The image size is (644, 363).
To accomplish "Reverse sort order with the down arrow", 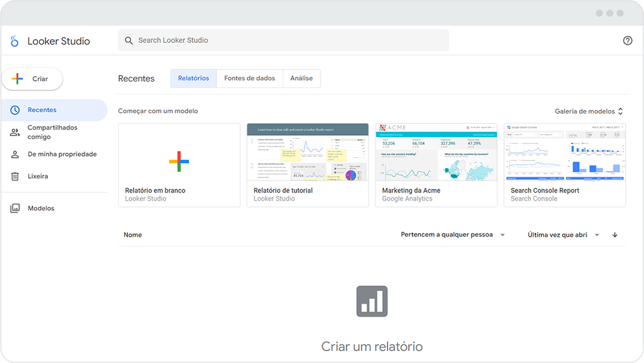I will pos(615,235).
